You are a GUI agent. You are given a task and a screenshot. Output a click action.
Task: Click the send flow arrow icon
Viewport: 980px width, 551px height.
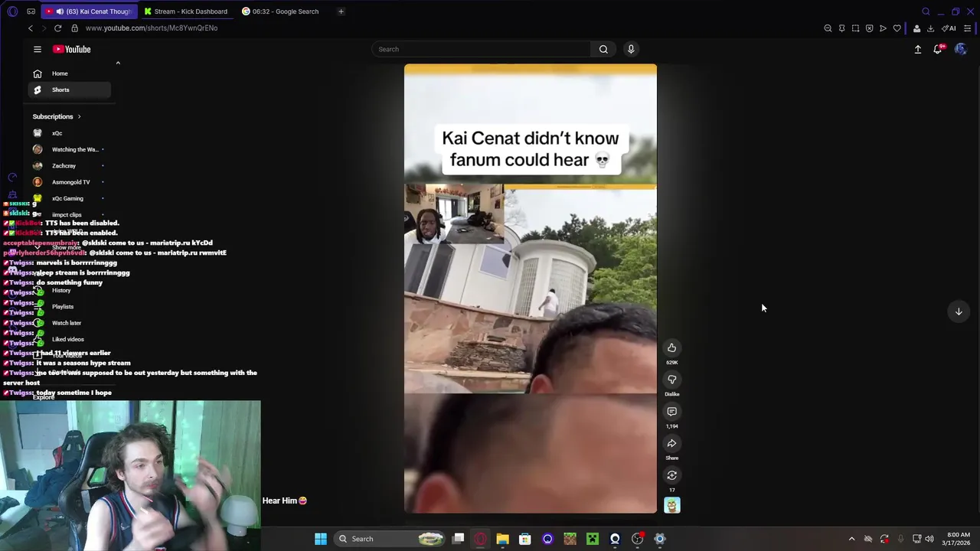883,28
